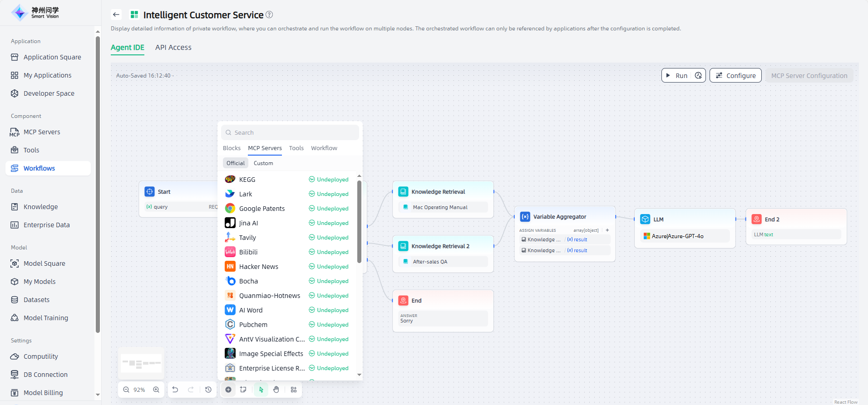Switch to the Custom MCP servers filter
Viewport: 868px width, 405px height.
tap(263, 163)
